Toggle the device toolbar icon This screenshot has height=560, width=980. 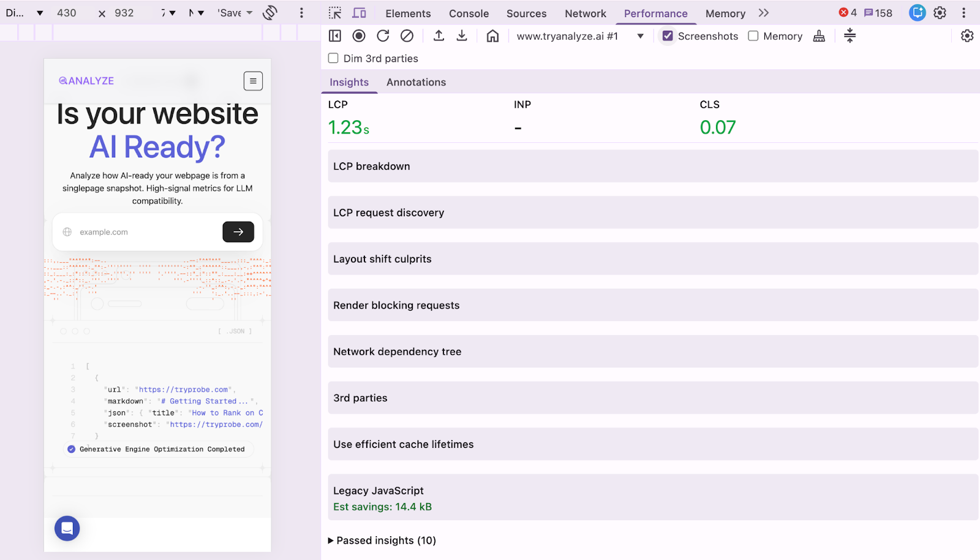tap(360, 12)
